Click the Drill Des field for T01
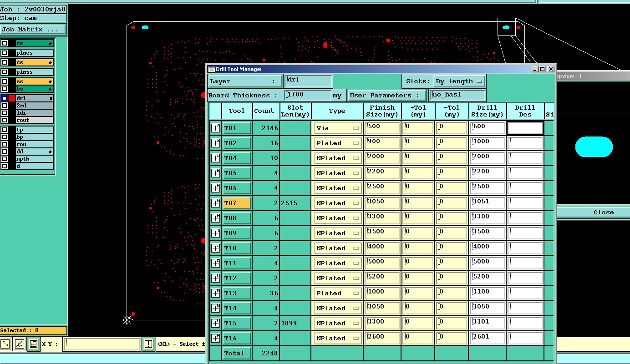Image resolution: width=630 pixels, height=364 pixels. coord(525,128)
